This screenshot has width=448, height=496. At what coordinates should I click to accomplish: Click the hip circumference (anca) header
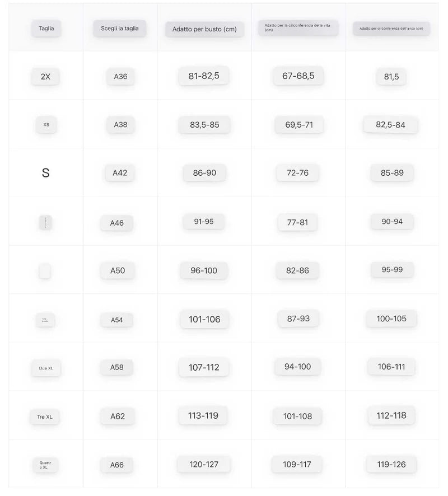[x=391, y=29]
